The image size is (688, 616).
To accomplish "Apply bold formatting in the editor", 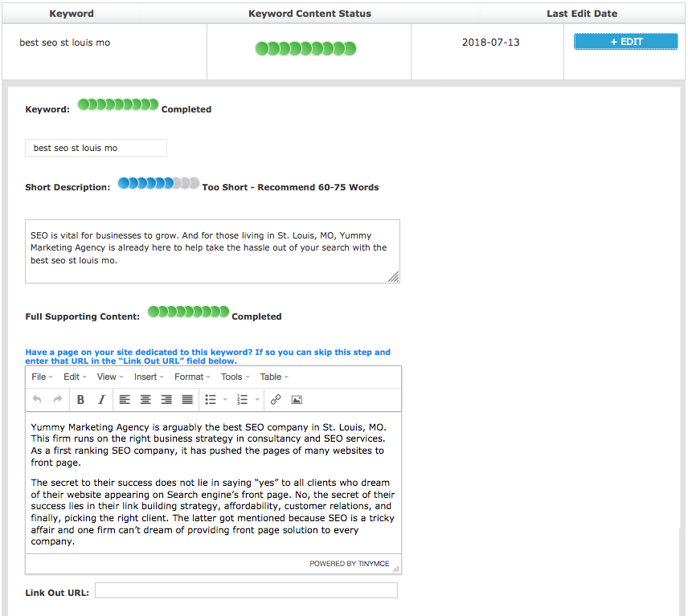I will (80, 399).
